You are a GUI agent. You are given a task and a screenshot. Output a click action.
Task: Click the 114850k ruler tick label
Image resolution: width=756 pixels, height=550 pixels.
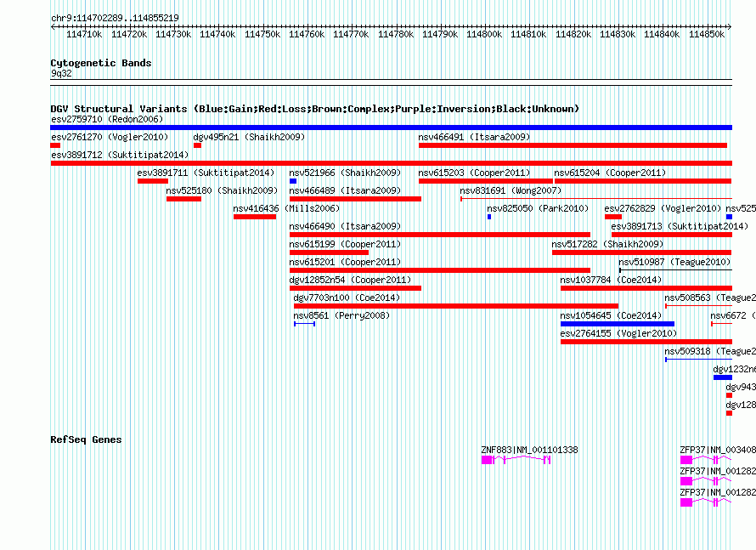[x=707, y=34]
